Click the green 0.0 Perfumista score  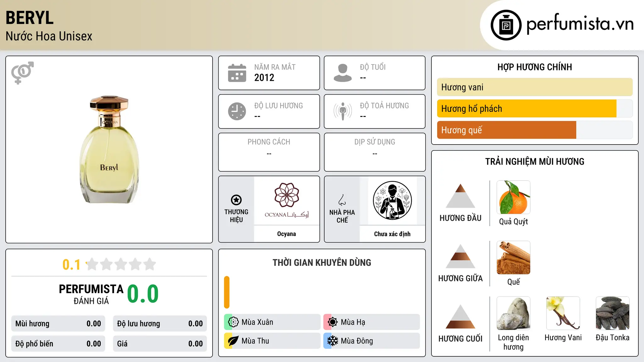click(143, 294)
